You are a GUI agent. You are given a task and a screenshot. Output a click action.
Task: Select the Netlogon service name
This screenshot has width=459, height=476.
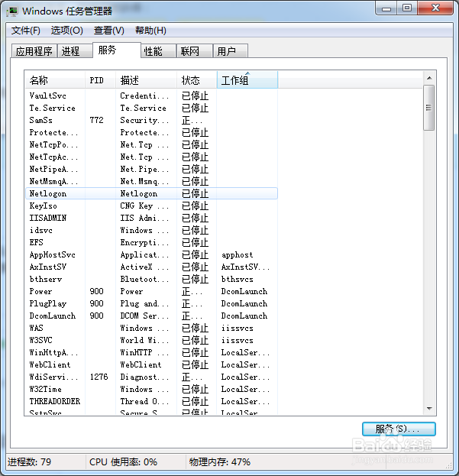(x=48, y=193)
